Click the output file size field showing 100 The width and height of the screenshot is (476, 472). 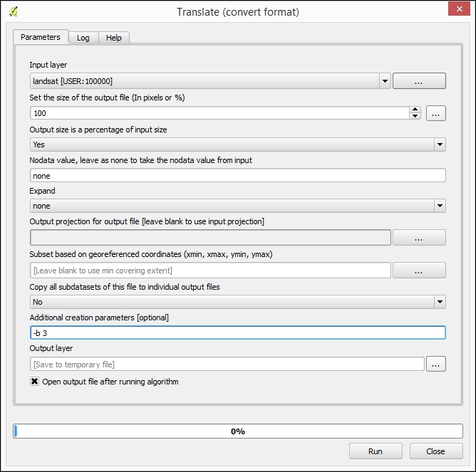point(219,113)
